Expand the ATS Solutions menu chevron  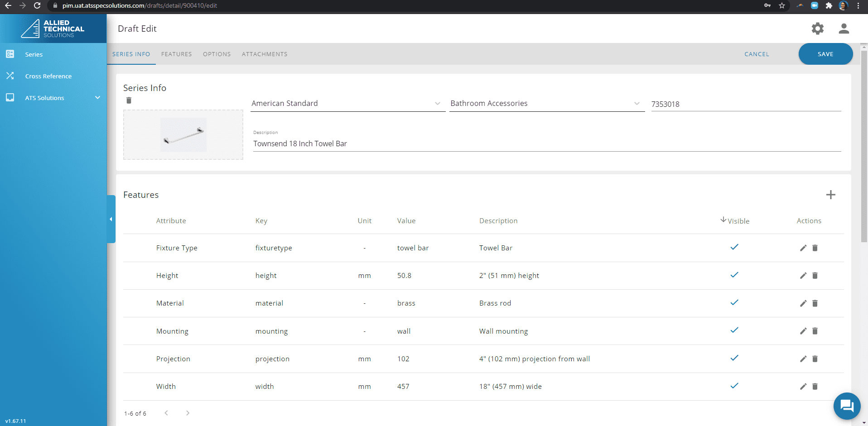97,97
